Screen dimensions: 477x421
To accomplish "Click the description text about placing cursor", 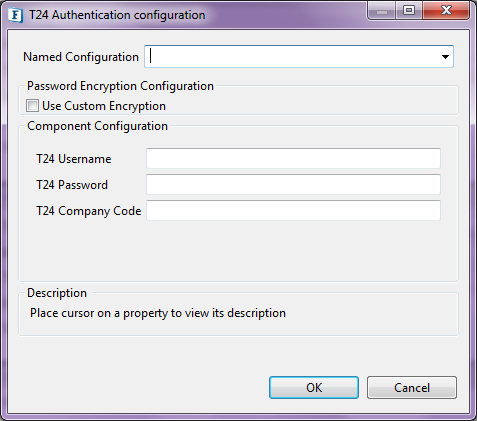I will [158, 313].
